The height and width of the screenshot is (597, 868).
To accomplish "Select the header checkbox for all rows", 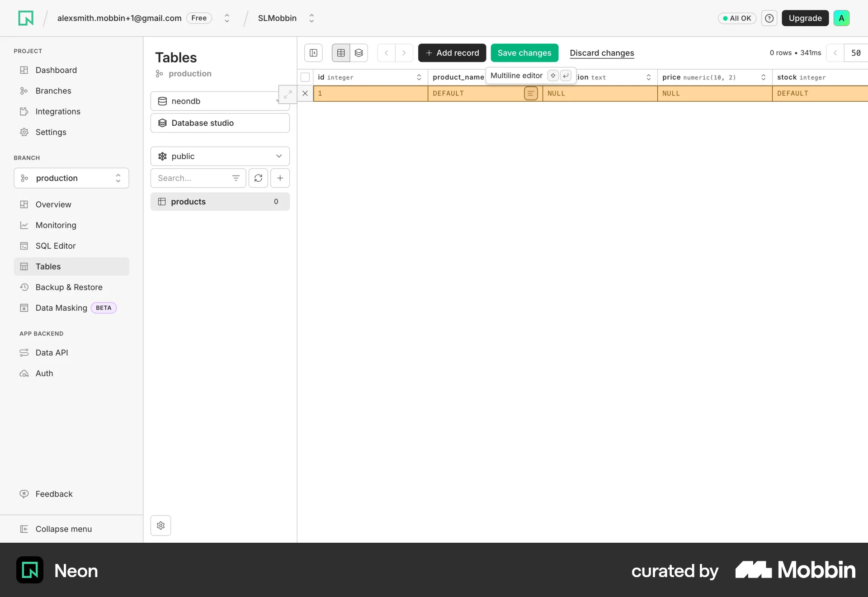I will coord(305,77).
